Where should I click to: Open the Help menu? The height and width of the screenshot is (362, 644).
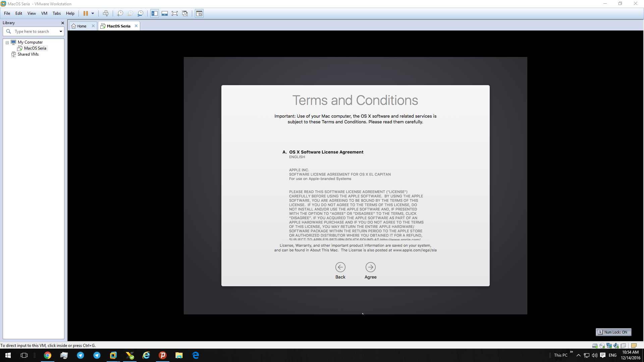pyautogui.click(x=70, y=13)
